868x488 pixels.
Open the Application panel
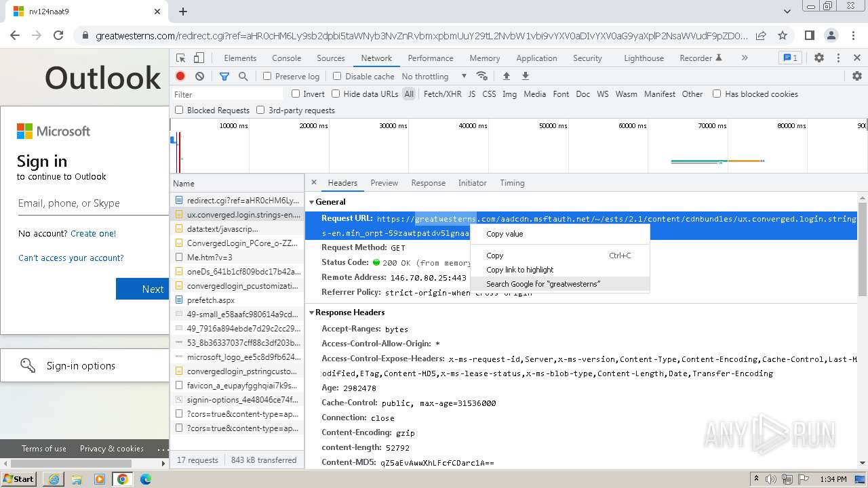click(536, 58)
